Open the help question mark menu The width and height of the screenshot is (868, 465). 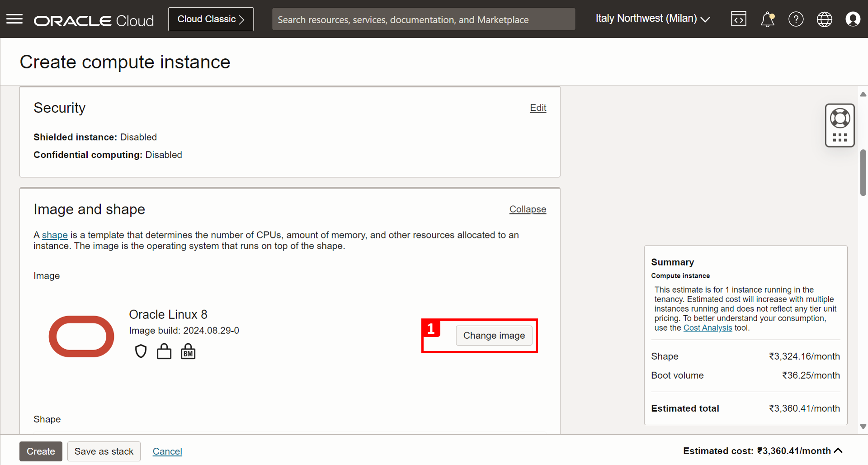pyautogui.click(x=796, y=19)
